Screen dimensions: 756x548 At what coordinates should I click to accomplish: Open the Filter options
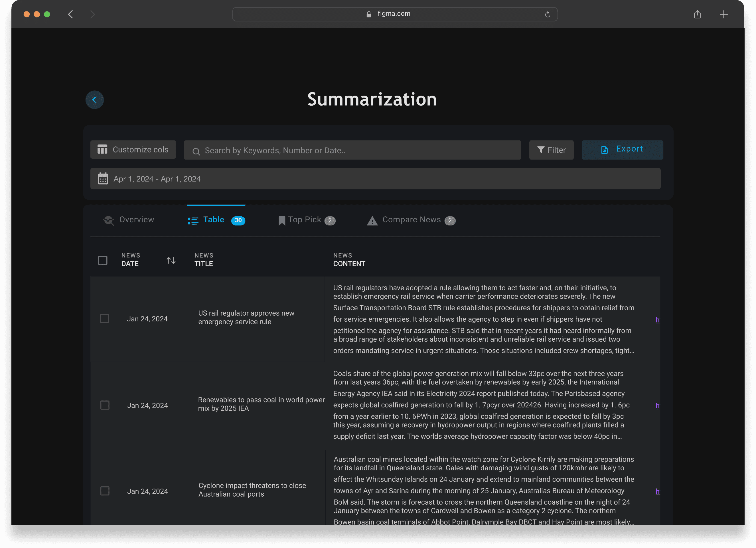coord(551,150)
